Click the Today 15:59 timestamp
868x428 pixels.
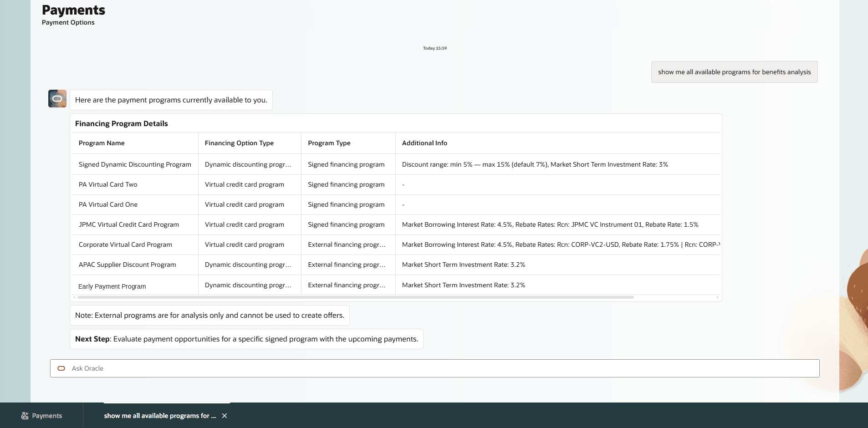pos(435,48)
